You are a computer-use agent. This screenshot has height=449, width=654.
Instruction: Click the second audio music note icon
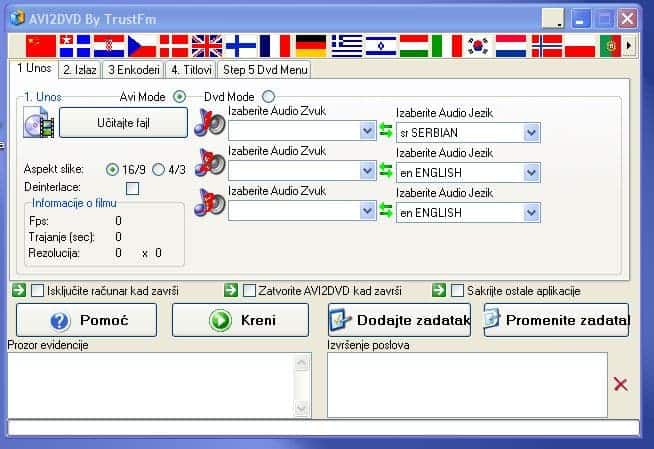point(210,163)
